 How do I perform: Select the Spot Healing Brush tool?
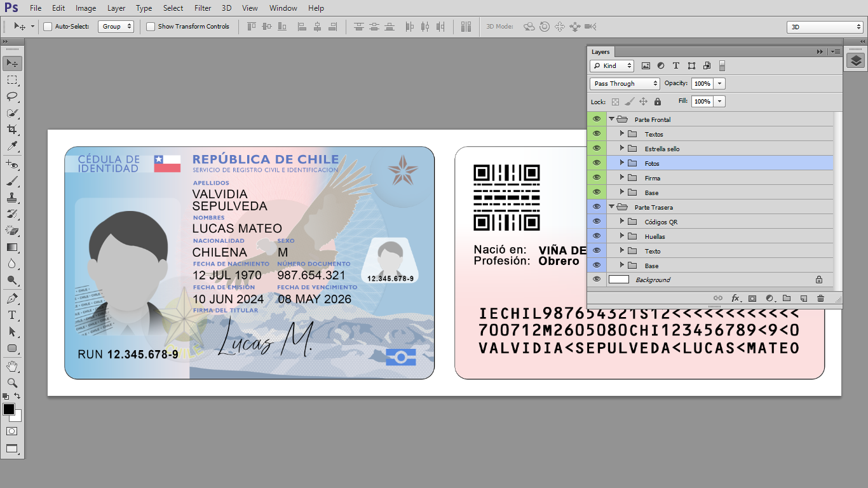[12, 165]
